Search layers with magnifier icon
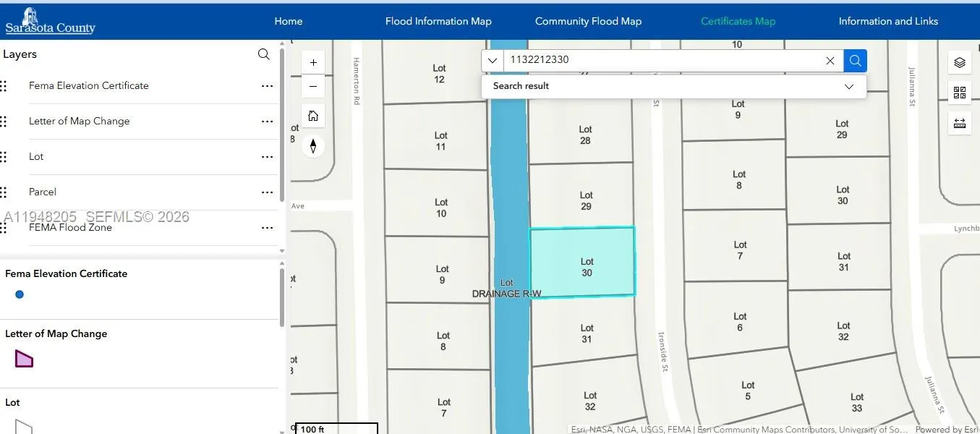This screenshot has height=434, width=980. point(264,54)
